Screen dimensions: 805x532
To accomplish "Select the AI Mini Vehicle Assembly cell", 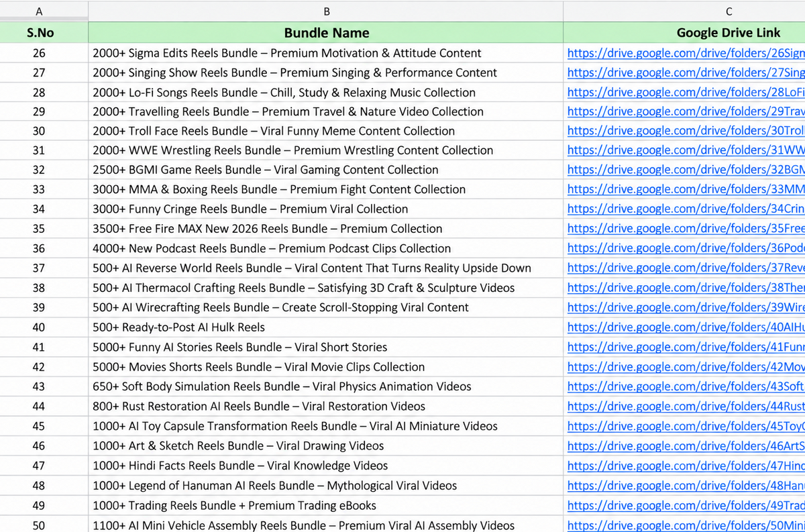I will point(326,524).
